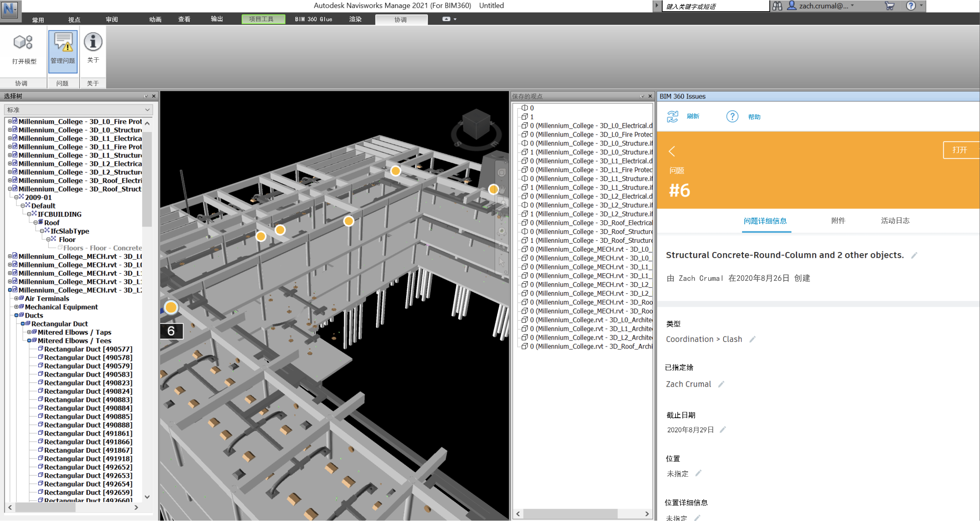
Task: Edit due date with pencil icon
Action: (723, 430)
